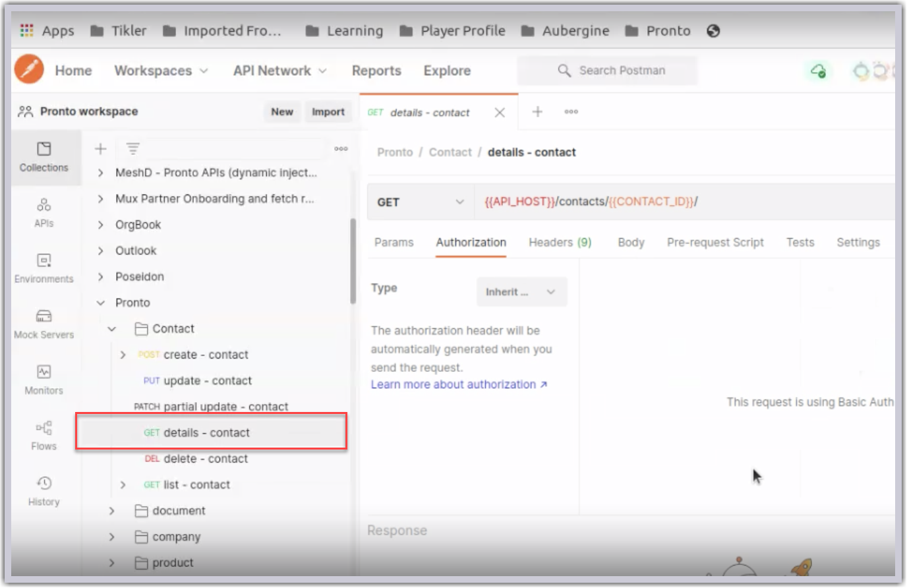Viewport: 907px width, 588px height.
Task: Open the Aubergine bookmark folder
Action: pos(566,30)
